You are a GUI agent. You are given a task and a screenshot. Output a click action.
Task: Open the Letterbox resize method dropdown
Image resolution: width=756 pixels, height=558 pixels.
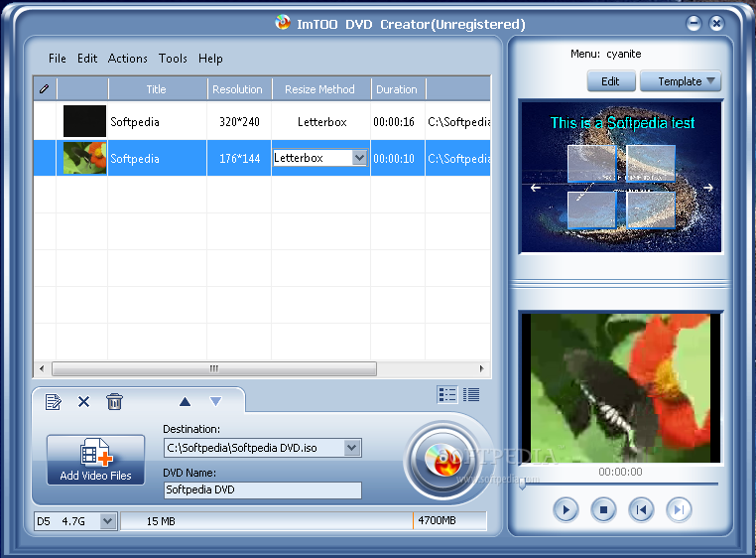coord(359,158)
